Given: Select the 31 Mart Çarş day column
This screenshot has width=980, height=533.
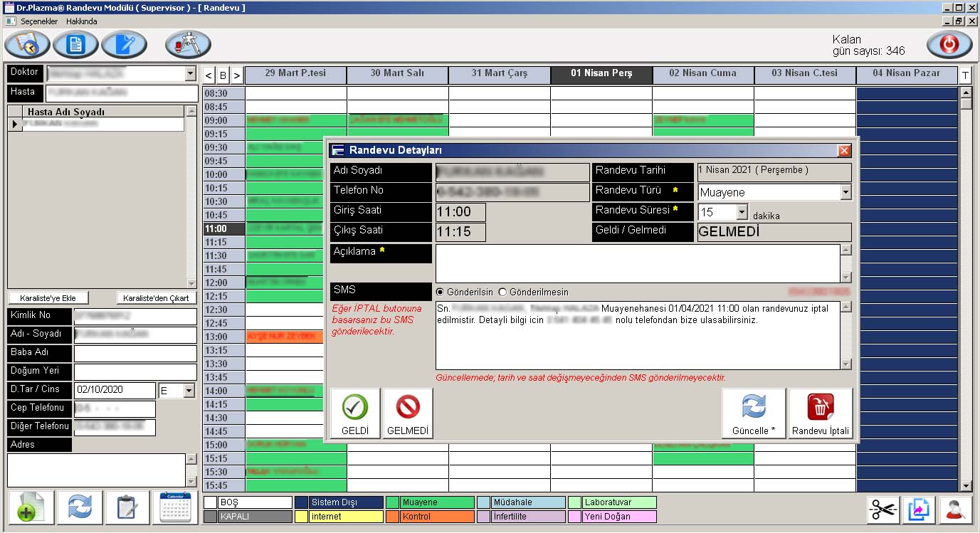Looking at the screenshot, I should [500, 74].
